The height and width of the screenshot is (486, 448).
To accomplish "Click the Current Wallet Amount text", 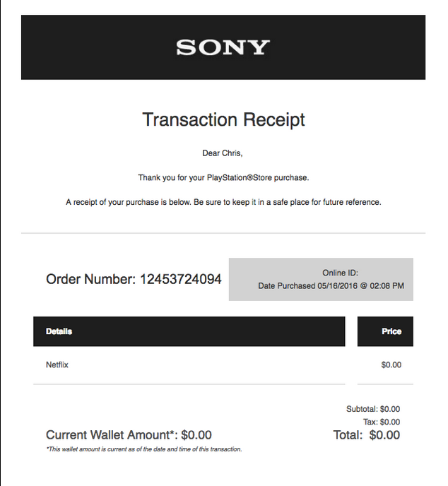I will click(x=129, y=435).
